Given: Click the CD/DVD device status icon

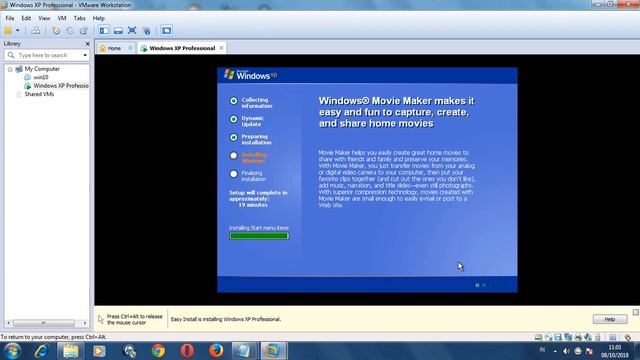Looking at the screenshot, I should pos(548,338).
